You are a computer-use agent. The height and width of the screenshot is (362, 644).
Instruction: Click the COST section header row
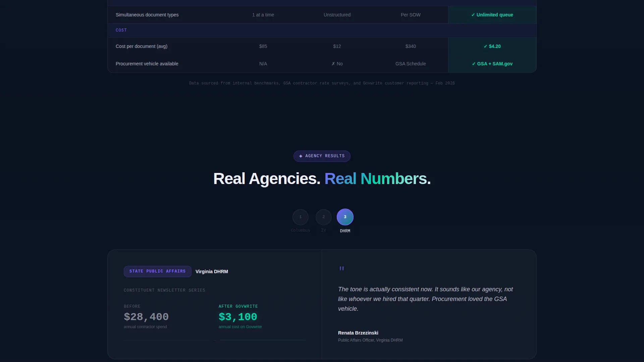pyautogui.click(x=322, y=31)
